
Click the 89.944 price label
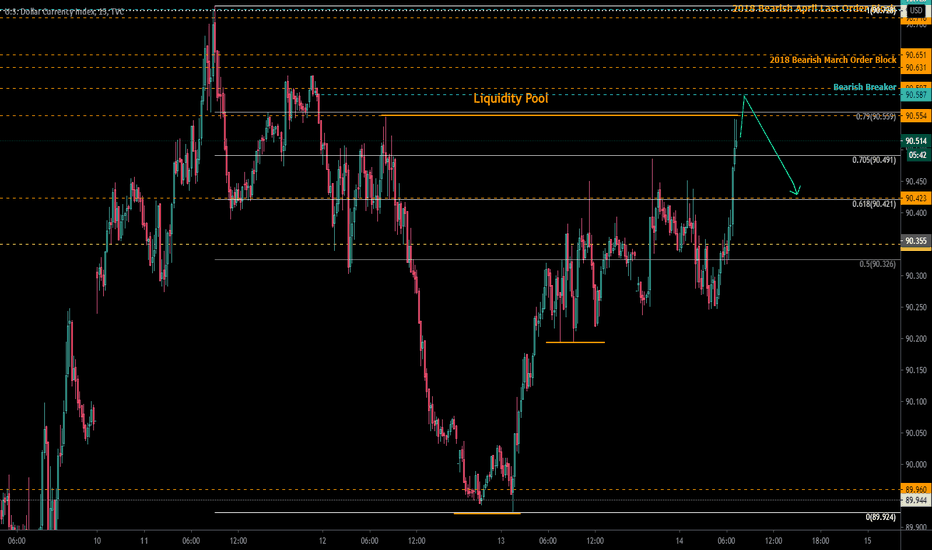[x=916, y=501]
